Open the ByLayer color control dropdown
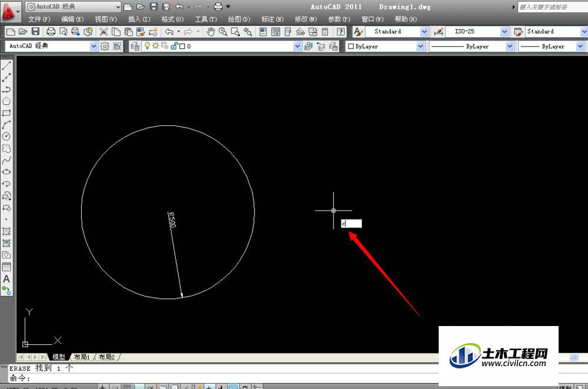The image size is (588, 389). coord(420,46)
